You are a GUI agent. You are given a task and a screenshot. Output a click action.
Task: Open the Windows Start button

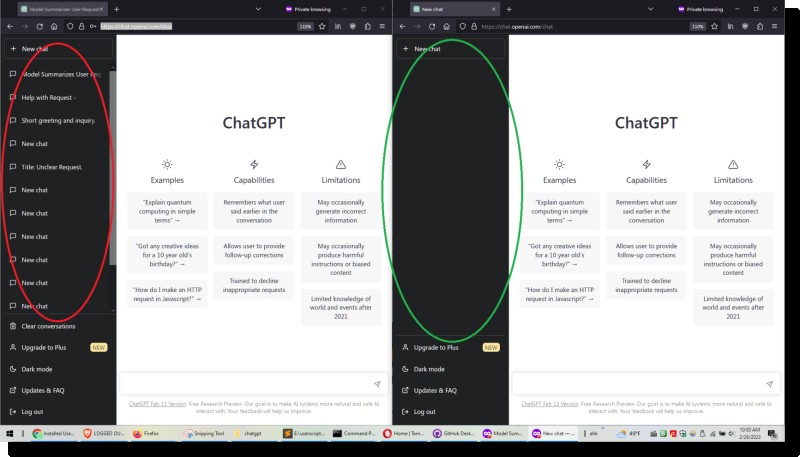(9, 434)
